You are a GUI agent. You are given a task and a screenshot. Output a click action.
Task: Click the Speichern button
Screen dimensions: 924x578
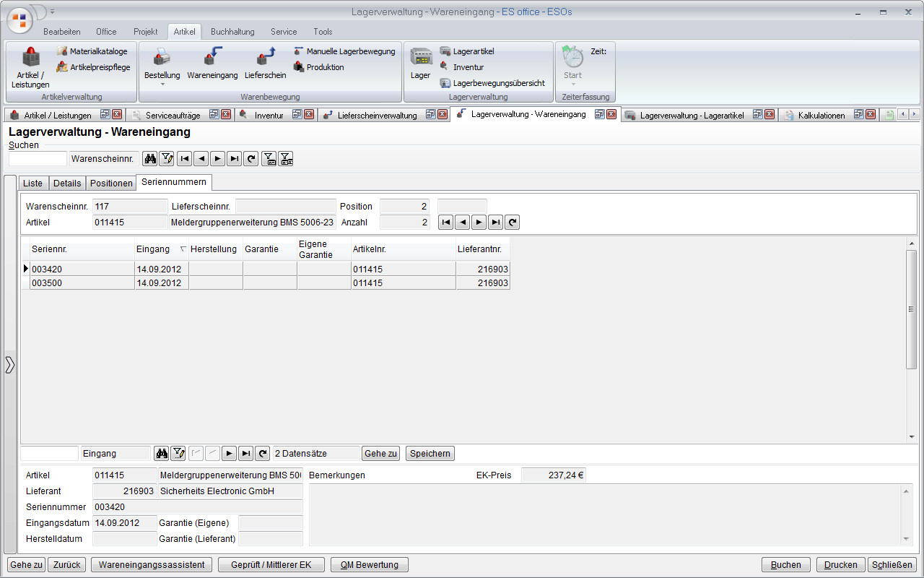point(430,454)
